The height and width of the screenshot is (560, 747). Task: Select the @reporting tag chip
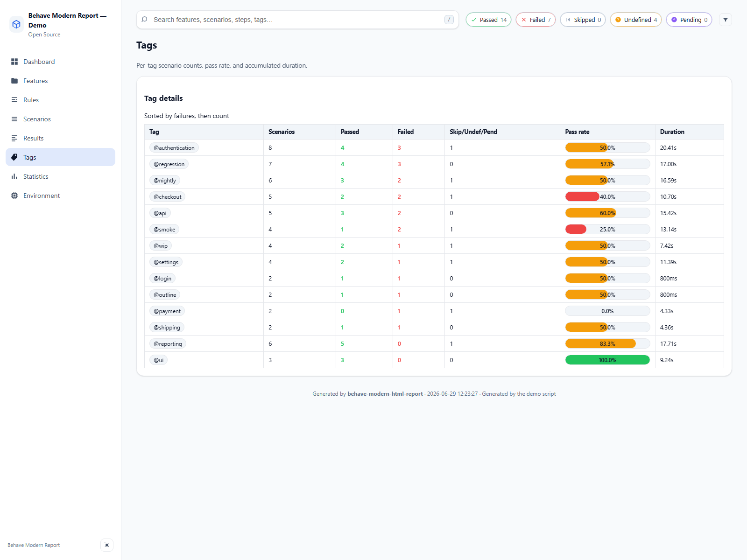(x=168, y=344)
